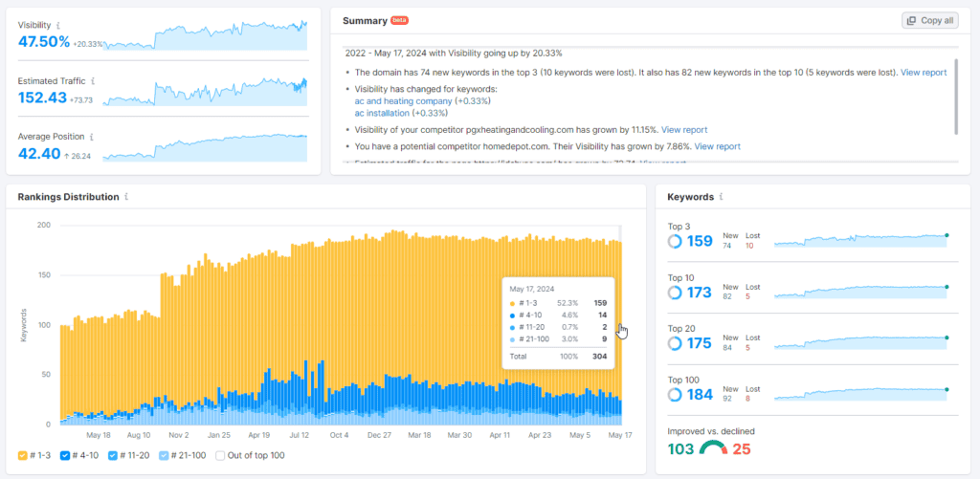Click the Top 3 keywords trend sparkline
The width and height of the screenshot is (980, 479).
click(x=861, y=240)
